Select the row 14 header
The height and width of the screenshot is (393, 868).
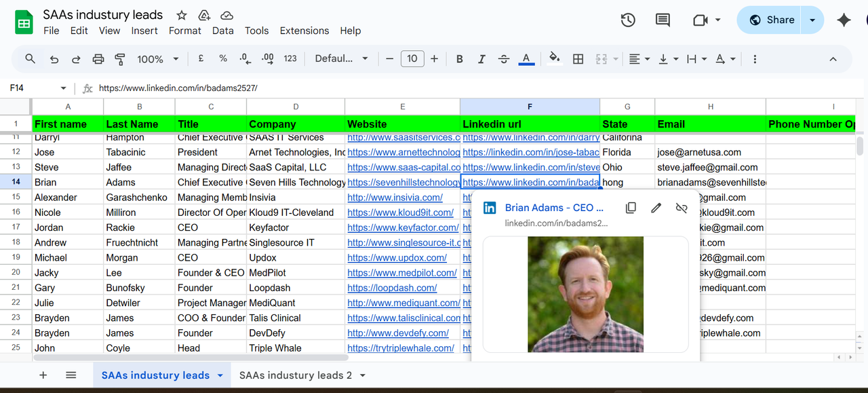(x=16, y=182)
